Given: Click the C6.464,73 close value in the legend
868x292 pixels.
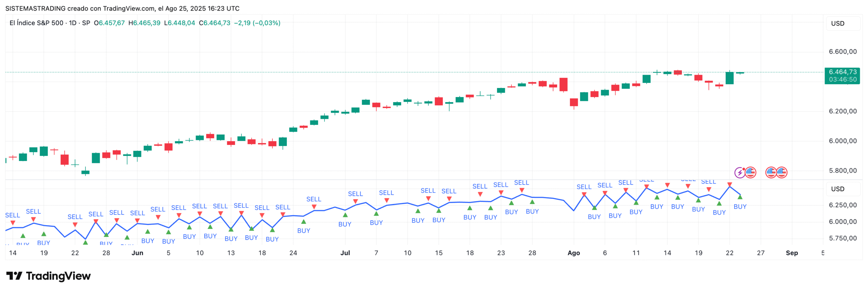Looking at the screenshot, I should click(214, 23).
